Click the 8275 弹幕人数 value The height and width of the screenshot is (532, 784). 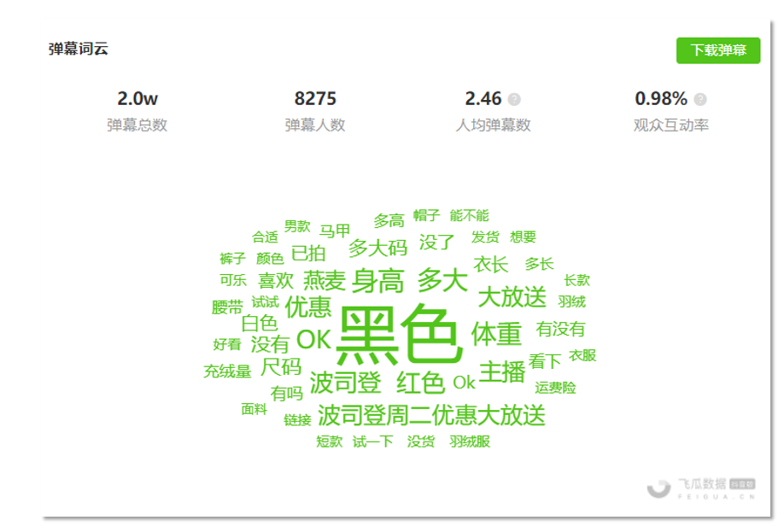(315, 98)
